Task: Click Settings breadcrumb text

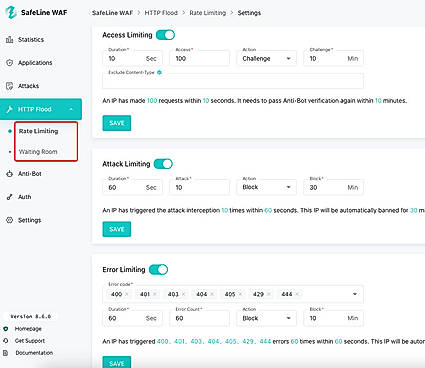Action: pyautogui.click(x=249, y=13)
